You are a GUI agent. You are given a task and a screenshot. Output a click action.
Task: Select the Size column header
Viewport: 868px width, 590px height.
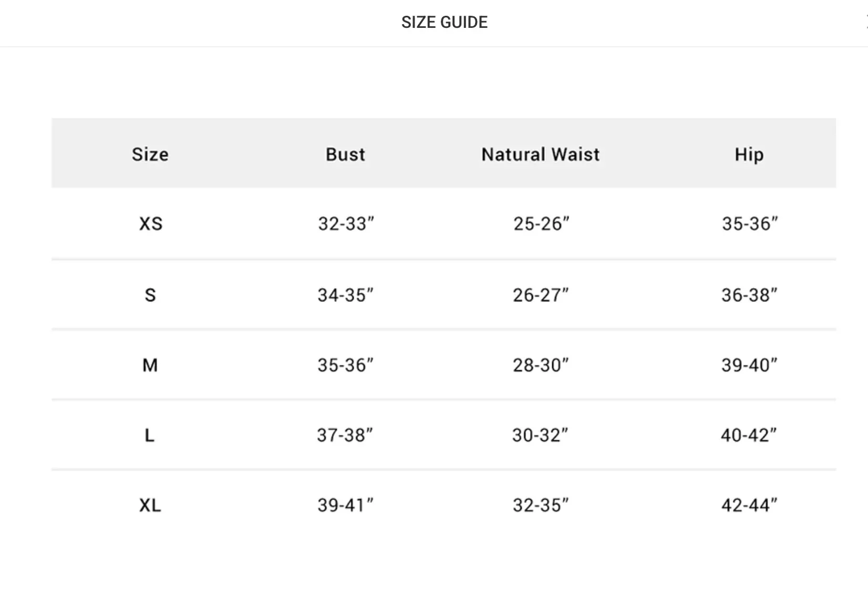[150, 154]
